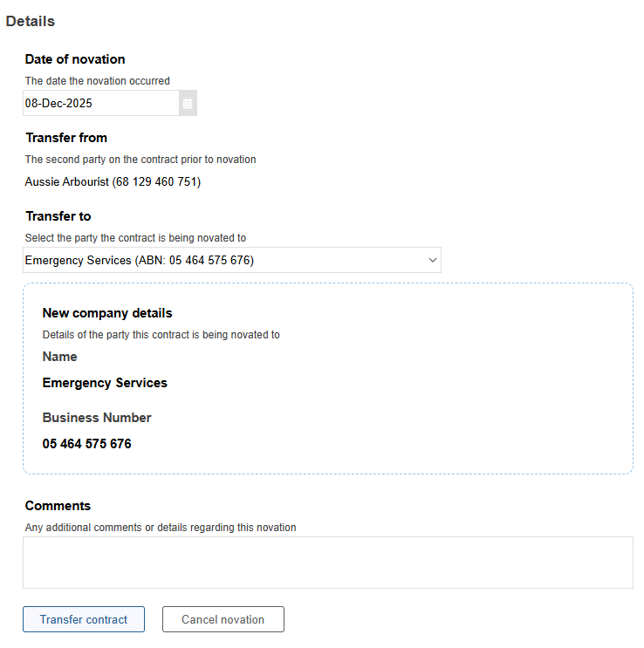Click the bold Emergency Services company name
Screen dimensions: 644x648
pyautogui.click(x=105, y=383)
